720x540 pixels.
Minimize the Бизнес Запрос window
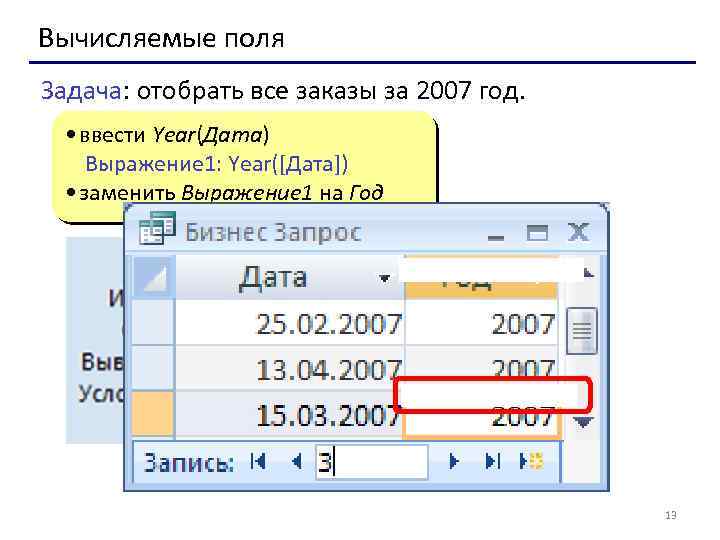pos(495,236)
